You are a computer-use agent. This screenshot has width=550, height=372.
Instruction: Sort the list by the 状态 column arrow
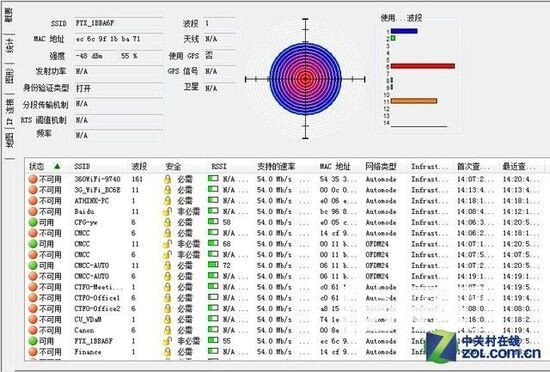(x=57, y=166)
